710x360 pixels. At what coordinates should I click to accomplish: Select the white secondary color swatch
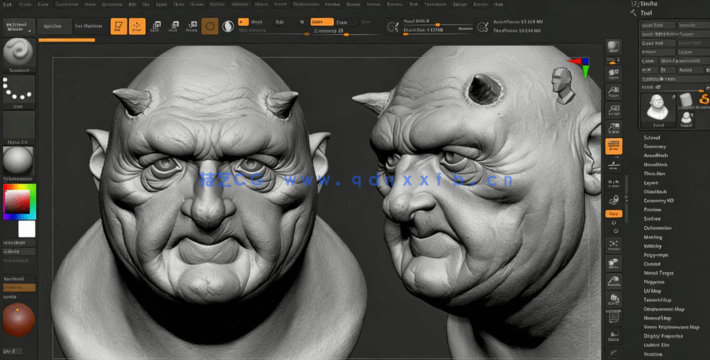[x=27, y=229]
